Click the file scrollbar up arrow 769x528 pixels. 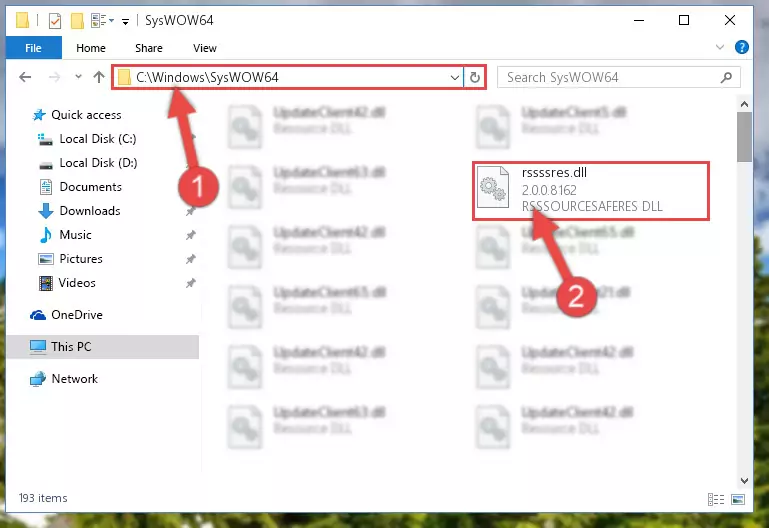click(744, 104)
